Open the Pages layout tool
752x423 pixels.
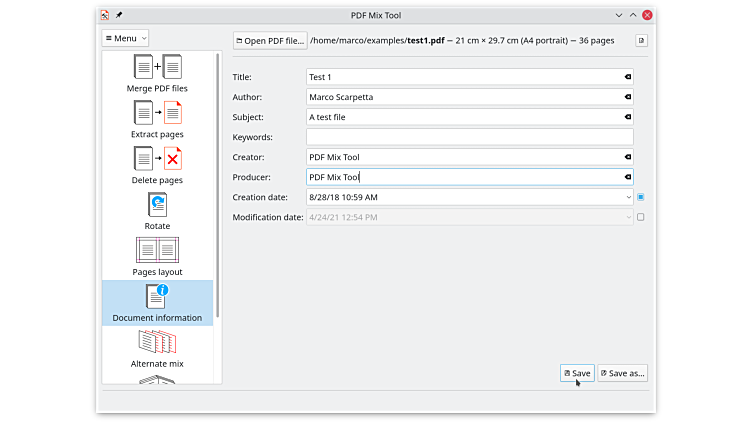(157, 251)
